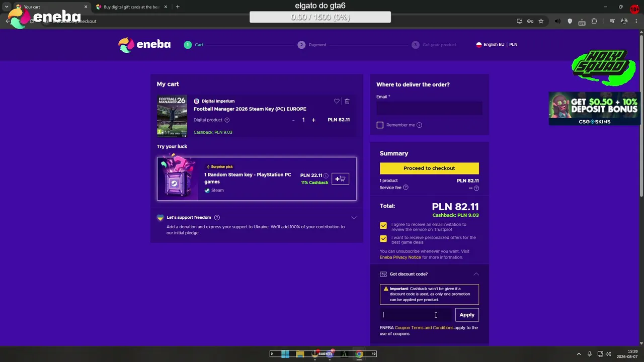Open a new browser tab
The height and width of the screenshot is (362, 644).
(178, 7)
